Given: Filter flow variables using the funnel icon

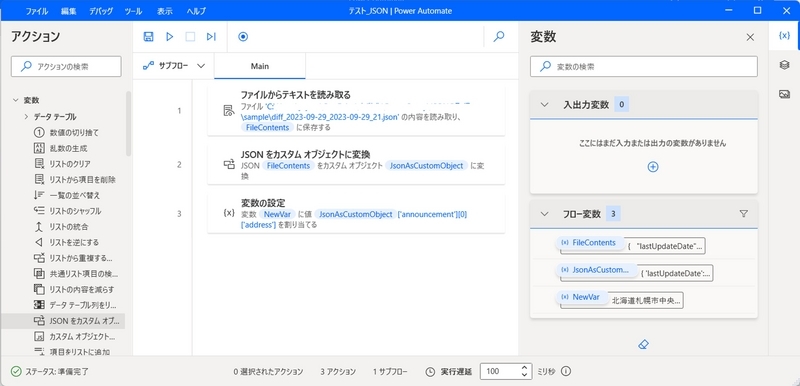Looking at the screenshot, I should click(743, 214).
